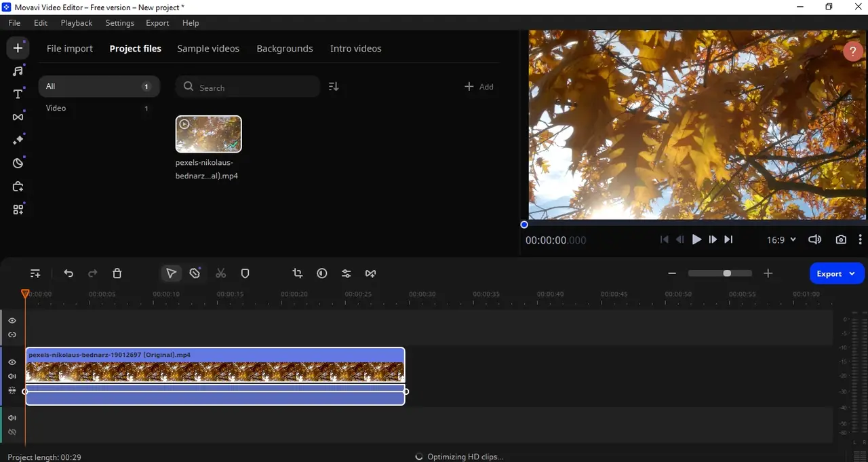Image resolution: width=868 pixels, height=462 pixels.
Task: Open the crop and rotate tool
Action: point(298,273)
